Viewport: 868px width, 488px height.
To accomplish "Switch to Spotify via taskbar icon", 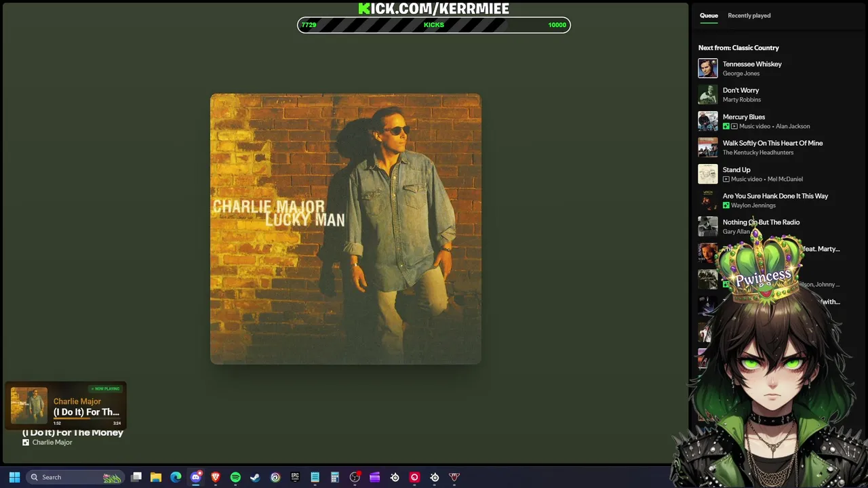I will (235, 477).
